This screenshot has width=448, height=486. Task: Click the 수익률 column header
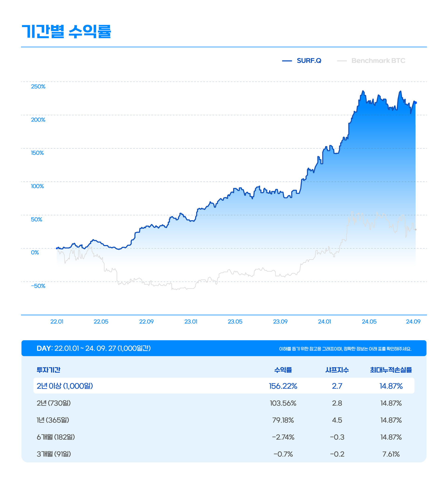283,370
